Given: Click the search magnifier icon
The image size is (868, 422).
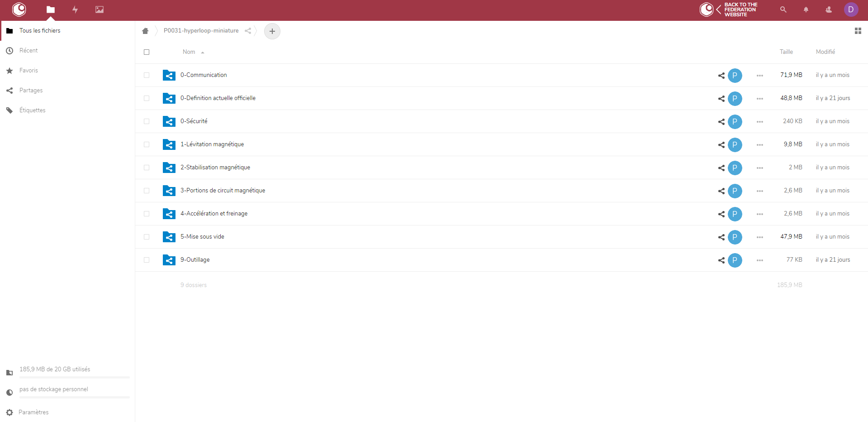Looking at the screenshot, I should 783,10.
